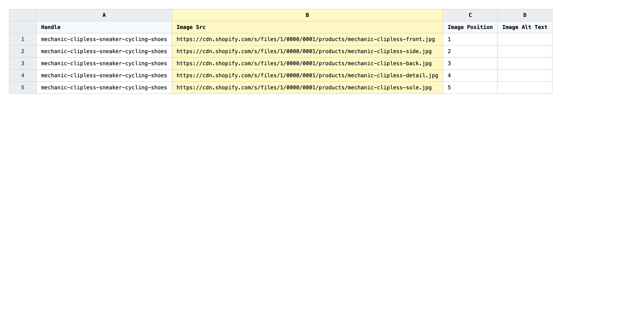Click the Handle cell in row 1
The height and width of the screenshot is (311, 644).
pyautogui.click(x=104, y=39)
